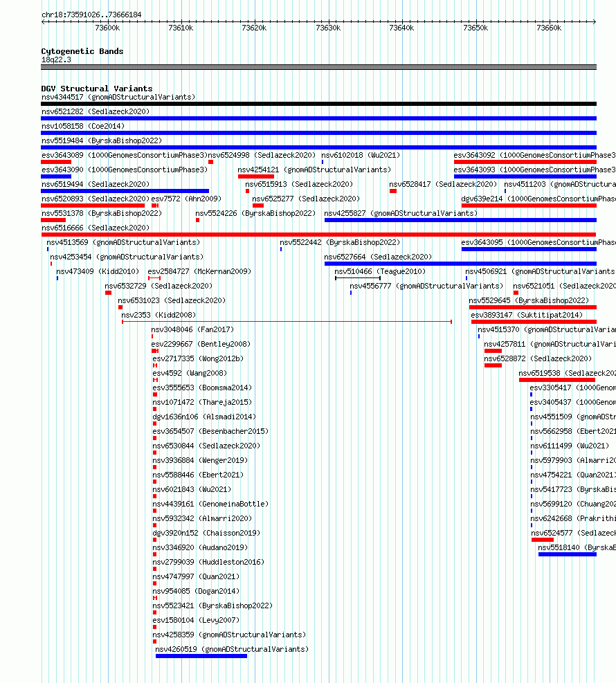Open nsv6521282 (Sedlazeck2020) variant label

click(x=96, y=111)
